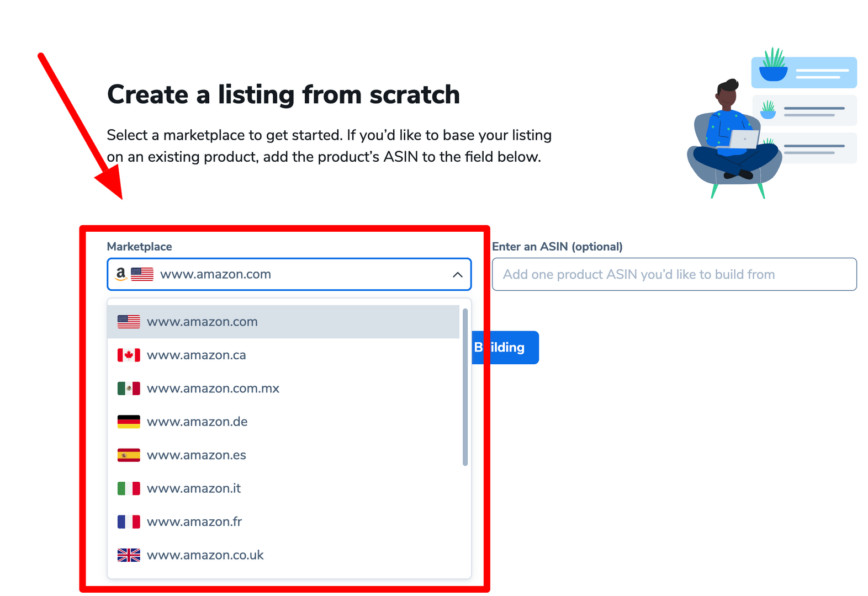Choose www.amazon.co.uk marketplace option
This screenshot has height=596, width=868.
(205, 555)
